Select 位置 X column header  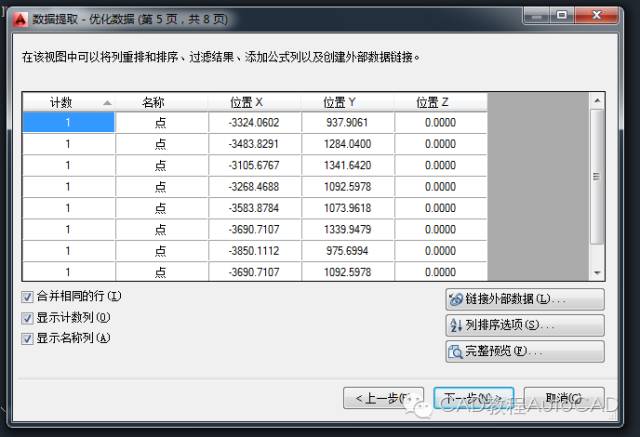click(x=254, y=102)
